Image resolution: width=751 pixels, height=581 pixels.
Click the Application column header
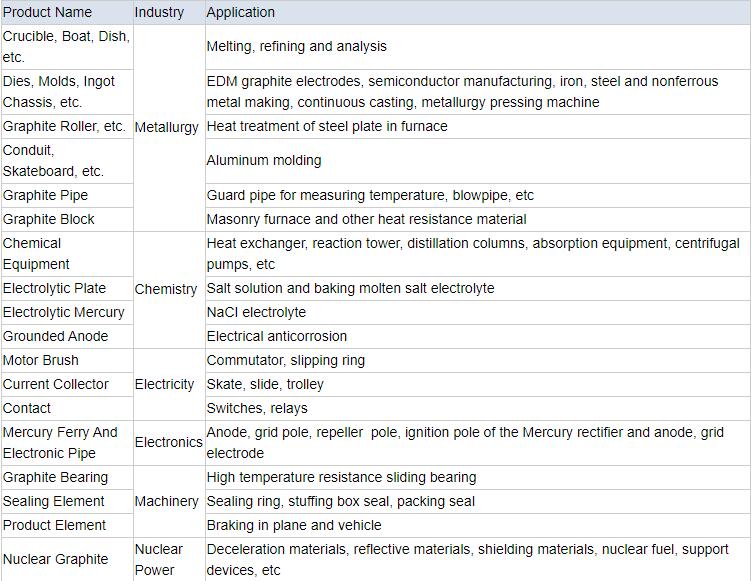click(x=240, y=12)
